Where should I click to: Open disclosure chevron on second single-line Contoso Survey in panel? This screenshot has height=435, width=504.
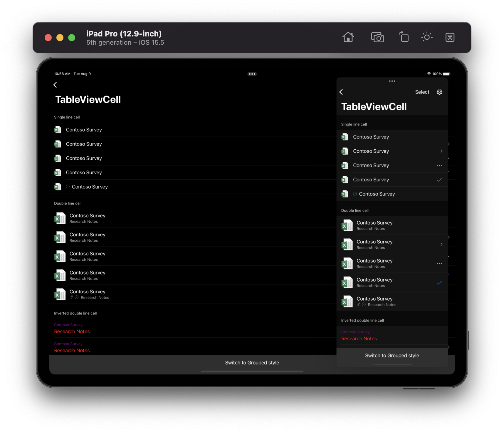point(441,151)
